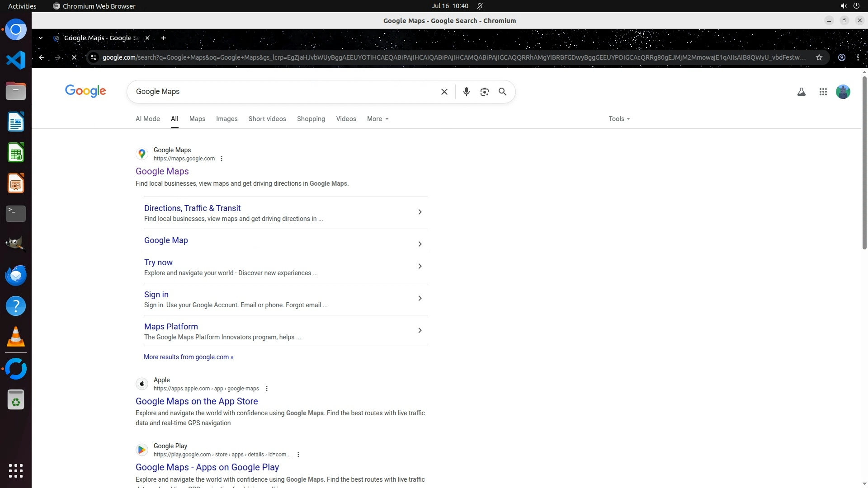Image resolution: width=868 pixels, height=488 pixels.
Task: Click the voice search microphone icon
Action: point(466,92)
